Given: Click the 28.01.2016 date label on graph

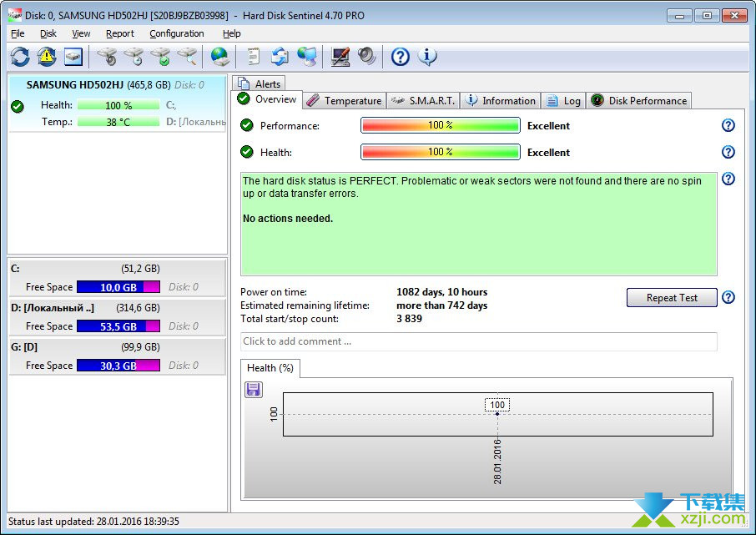Looking at the screenshot, I should tap(497, 462).
